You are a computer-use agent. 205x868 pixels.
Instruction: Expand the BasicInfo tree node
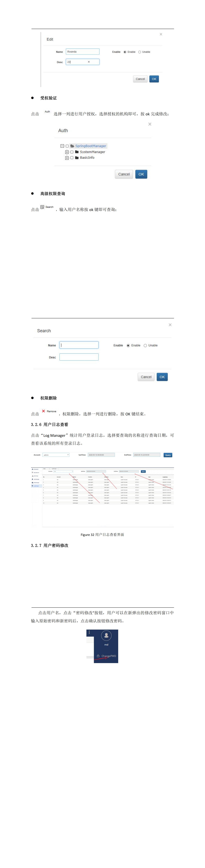(67, 158)
